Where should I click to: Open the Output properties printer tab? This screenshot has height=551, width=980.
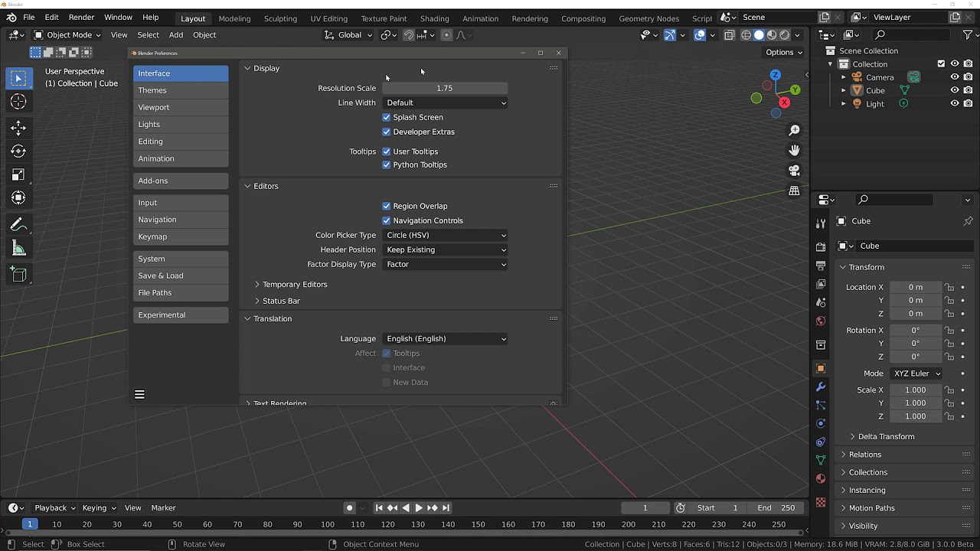click(x=821, y=264)
